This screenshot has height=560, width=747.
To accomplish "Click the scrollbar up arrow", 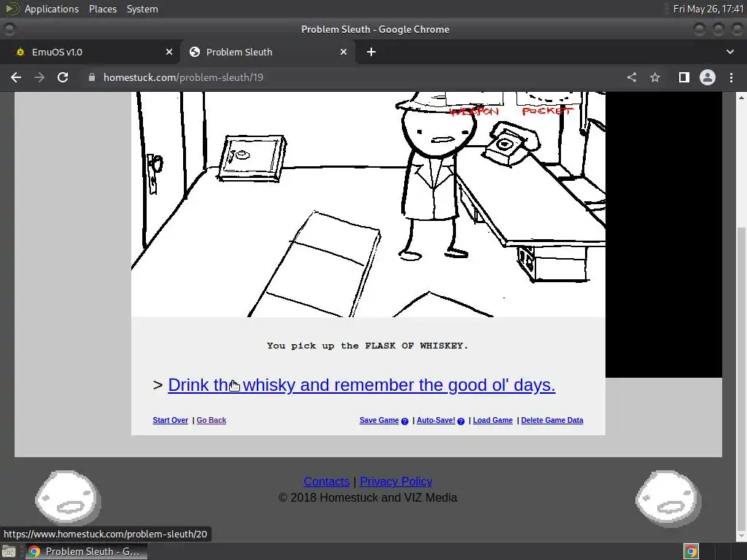I will [x=741, y=98].
